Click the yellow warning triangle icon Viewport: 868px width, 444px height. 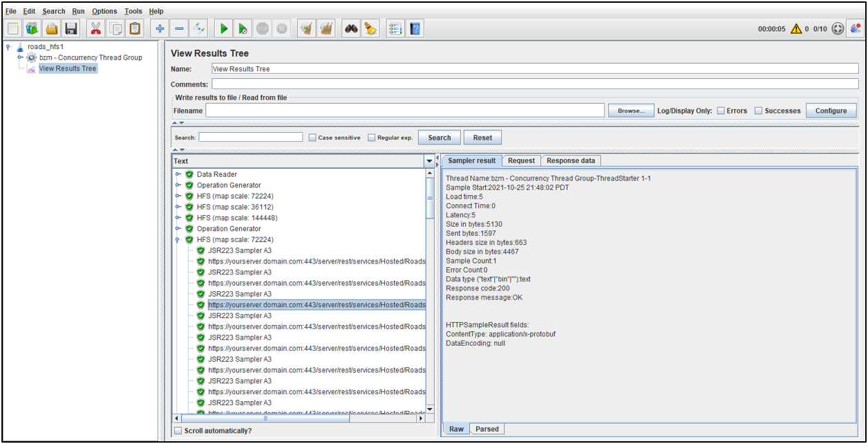pyautogui.click(x=796, y=28)
